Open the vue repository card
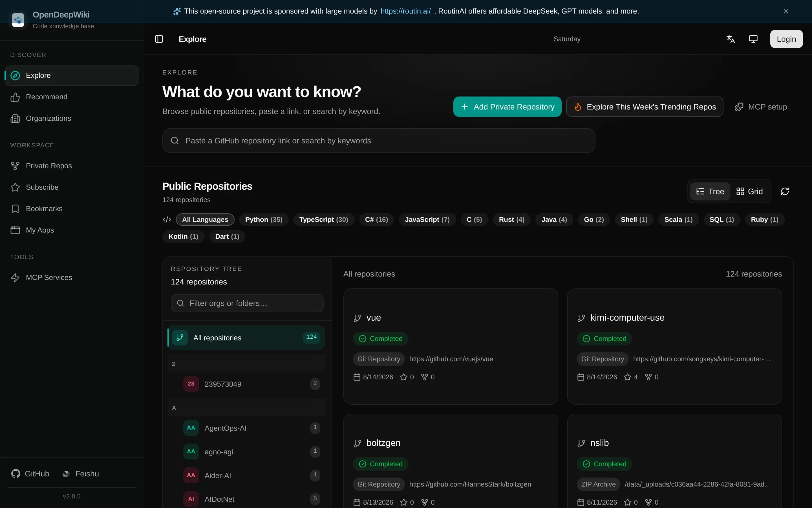Viewport: 812px width, 508px height. (451, 346)
